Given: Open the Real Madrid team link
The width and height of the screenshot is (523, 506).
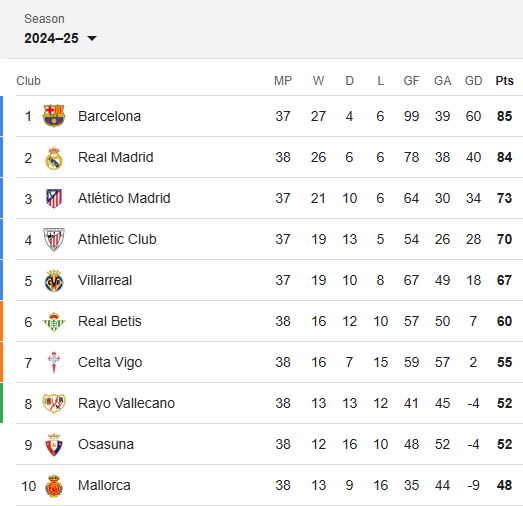Looking at the screenshot, I should (x=116, y=157).
